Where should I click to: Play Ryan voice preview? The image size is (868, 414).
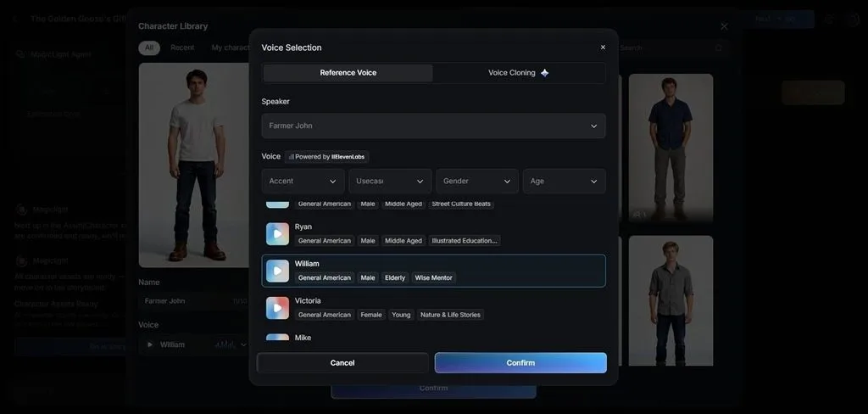click(277, 234)
